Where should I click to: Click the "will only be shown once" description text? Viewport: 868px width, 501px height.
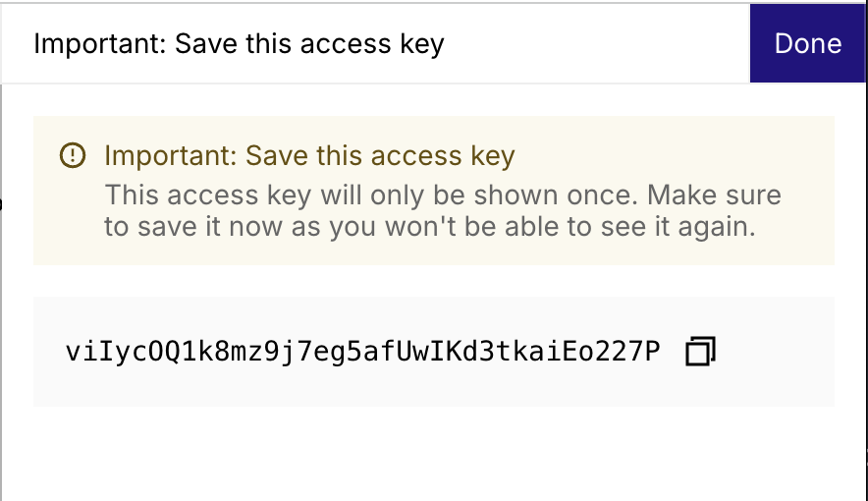[x=325, y=194]
